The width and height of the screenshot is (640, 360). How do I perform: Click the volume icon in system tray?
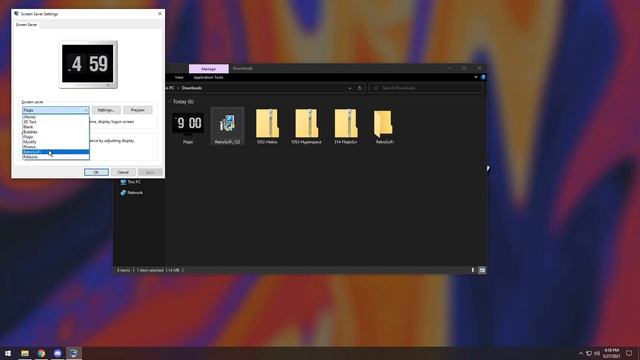pos(597,353)
